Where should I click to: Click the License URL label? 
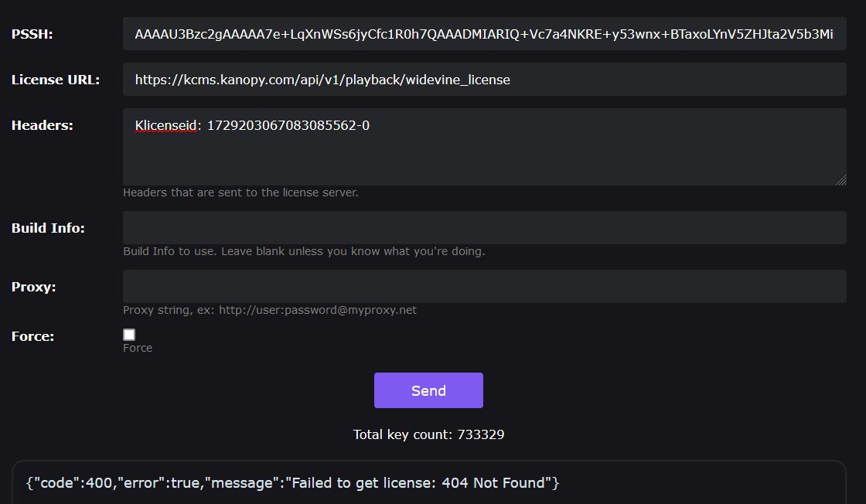pyautogui.click(x=56, y=80)
